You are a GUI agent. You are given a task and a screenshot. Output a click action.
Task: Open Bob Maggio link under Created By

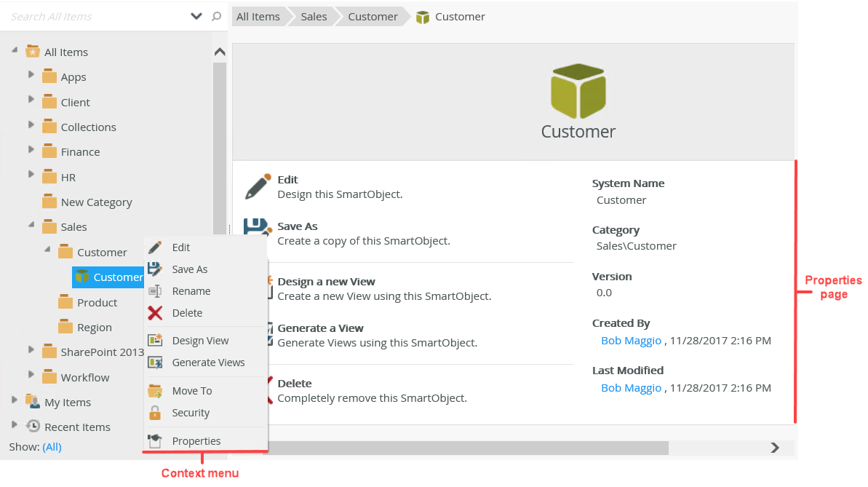point(631,341)
